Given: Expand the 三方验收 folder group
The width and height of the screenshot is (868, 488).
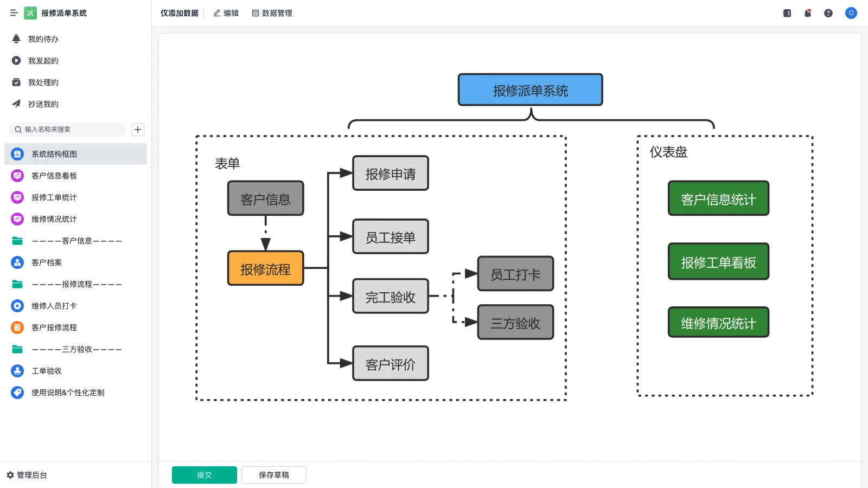Looking at the screenshot, I should [x=76, y=349].
